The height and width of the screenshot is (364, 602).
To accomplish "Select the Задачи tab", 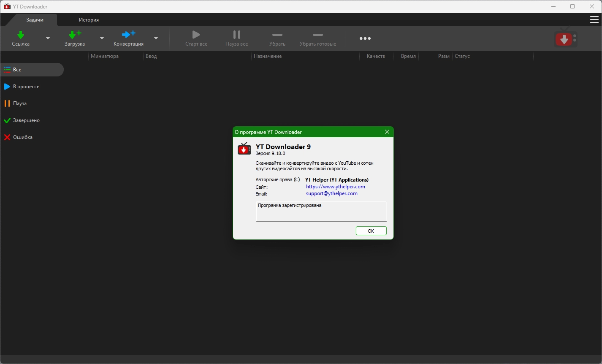I will 35,20.
